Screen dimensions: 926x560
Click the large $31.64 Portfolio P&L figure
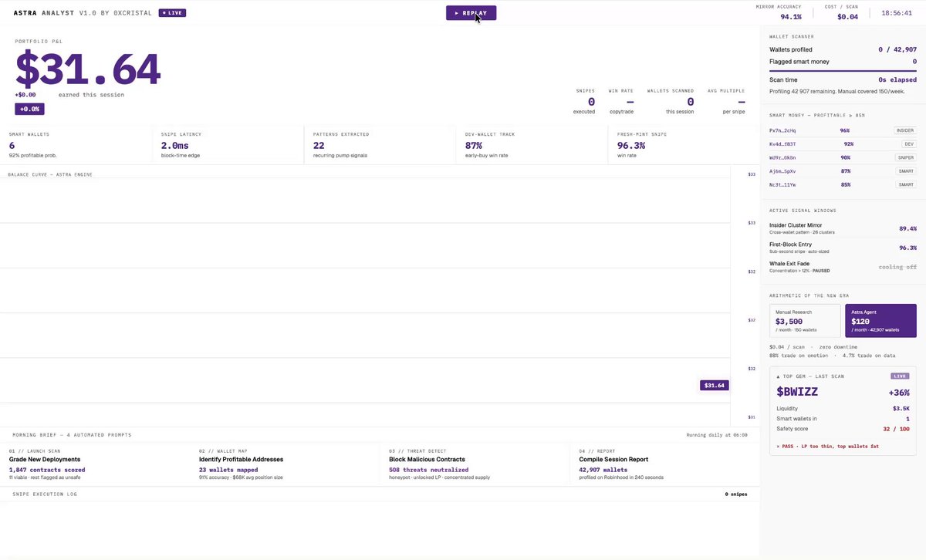tap(88, 69)
